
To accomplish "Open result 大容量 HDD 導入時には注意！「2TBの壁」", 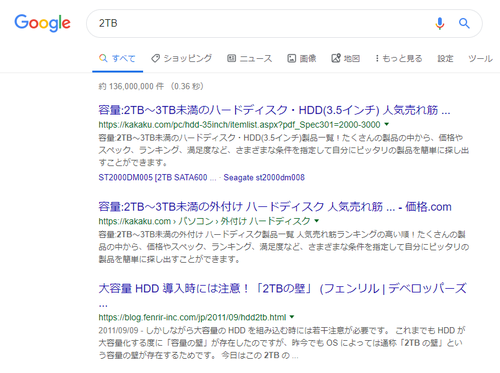I will point(282,288).
